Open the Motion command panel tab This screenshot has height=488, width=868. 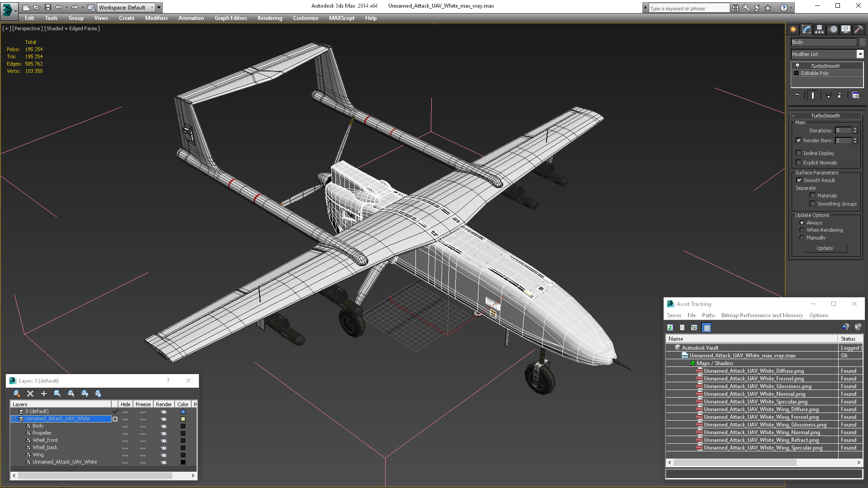click(833, 29)
